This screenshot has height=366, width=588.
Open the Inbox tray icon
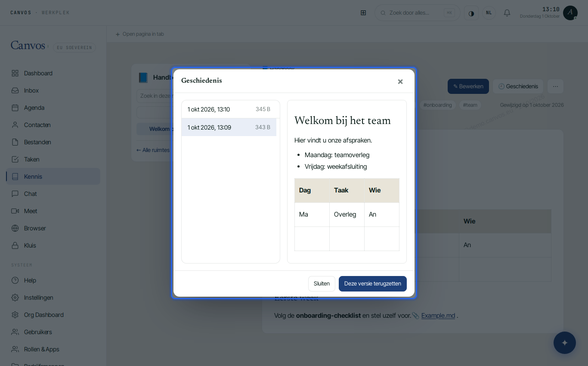tap(15, 90)
